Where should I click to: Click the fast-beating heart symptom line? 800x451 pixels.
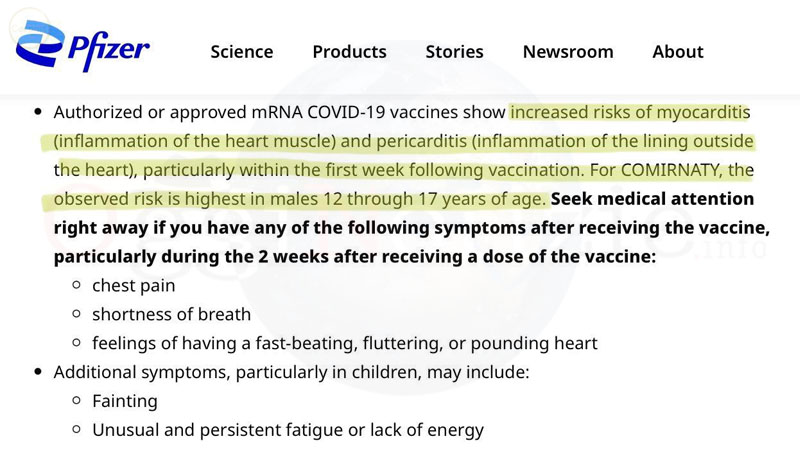pyautogui.click(x=344, y=344)
